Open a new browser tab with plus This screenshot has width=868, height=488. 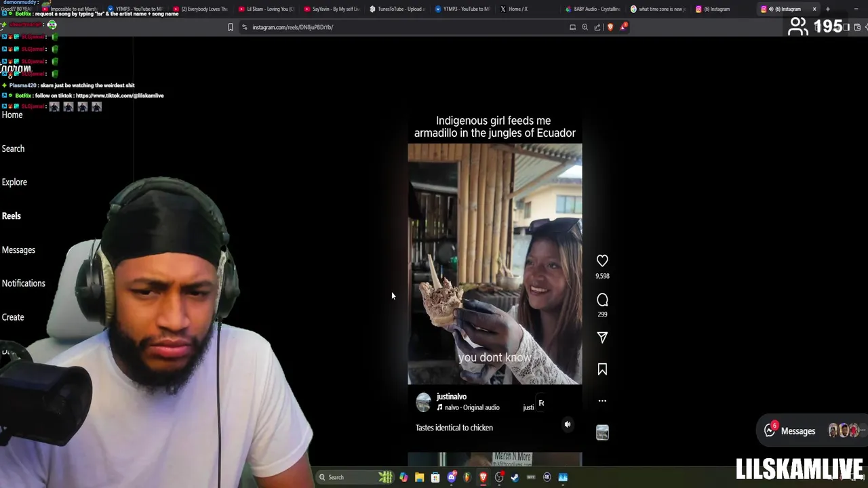pos(827,9)
